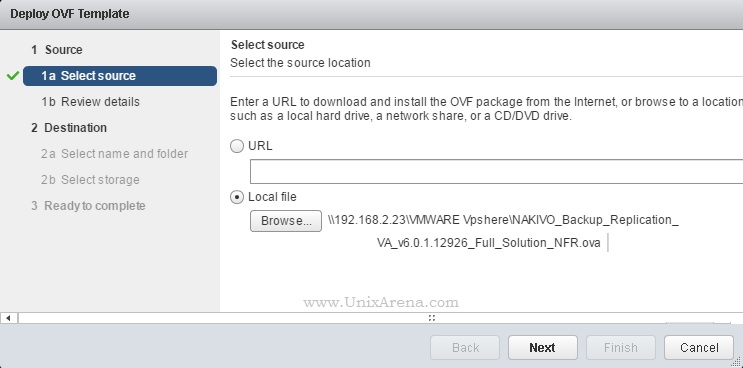Click the disabled Finish button

[x=621, y=348]
